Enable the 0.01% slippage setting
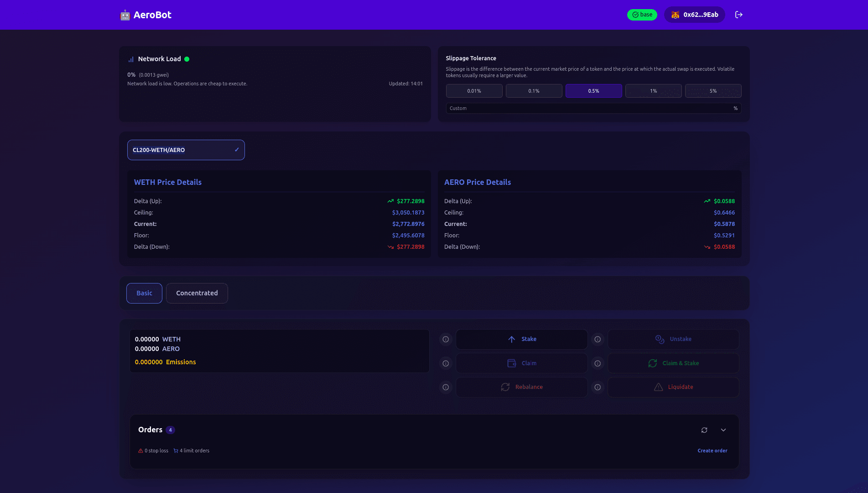The image size is (868, 493). 474,90
